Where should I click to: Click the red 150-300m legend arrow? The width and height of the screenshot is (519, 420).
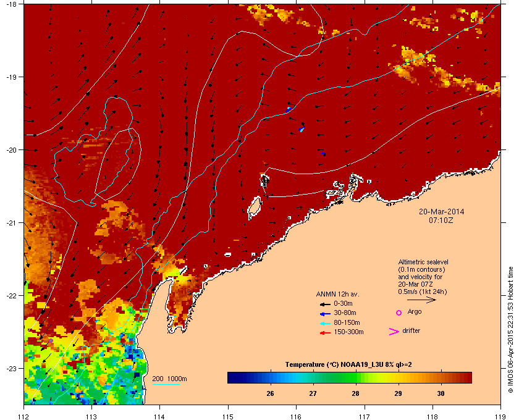pyautogui.click(x=325, y=333)
